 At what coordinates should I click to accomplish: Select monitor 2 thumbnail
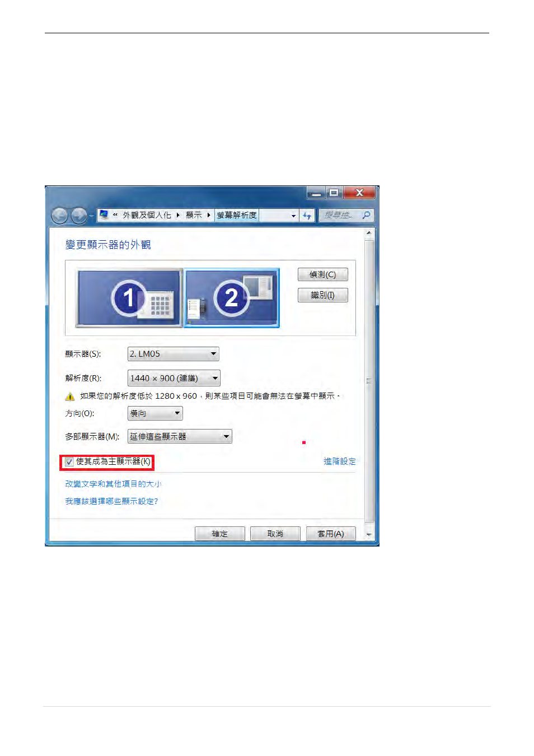[232, 297]
